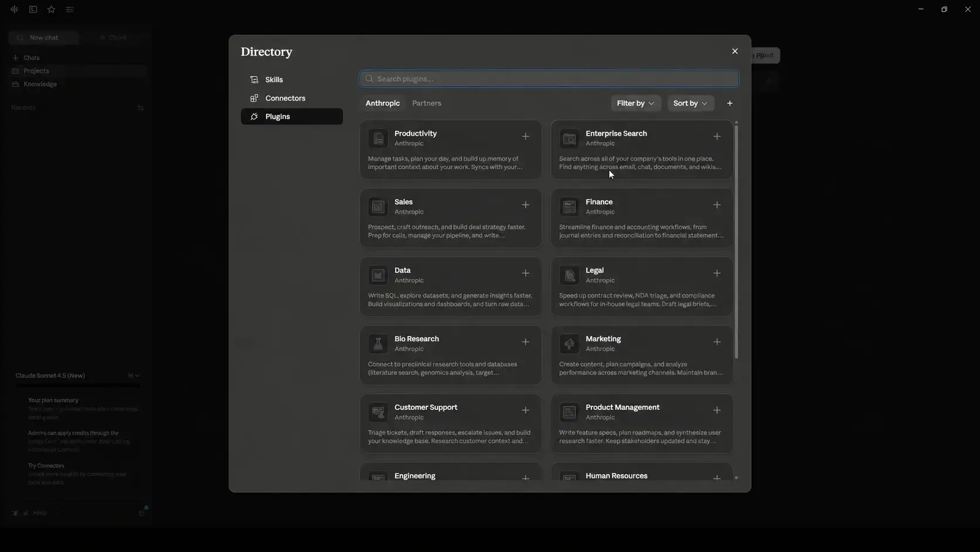
Task: Click the Bio Research title
Action: (x=417, y=339)
